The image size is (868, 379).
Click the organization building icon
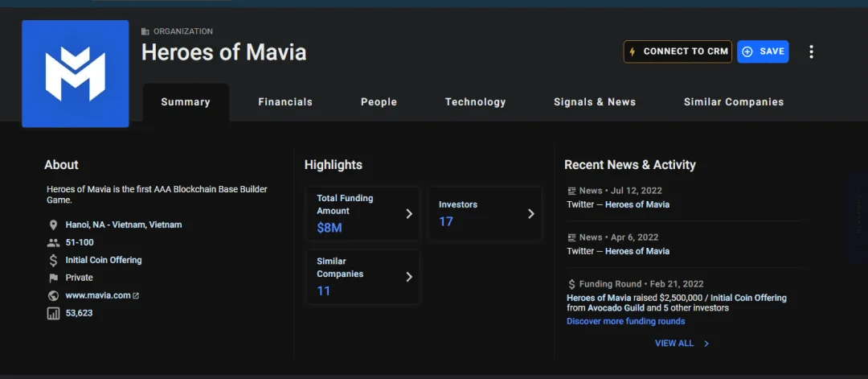click(x=145, y=31)
